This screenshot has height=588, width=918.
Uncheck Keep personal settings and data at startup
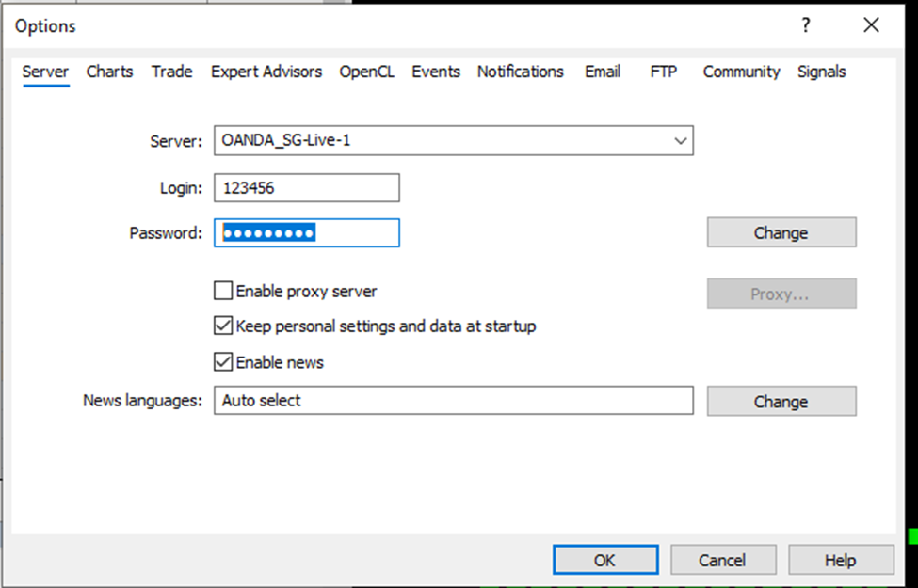(x=223, y=326)
